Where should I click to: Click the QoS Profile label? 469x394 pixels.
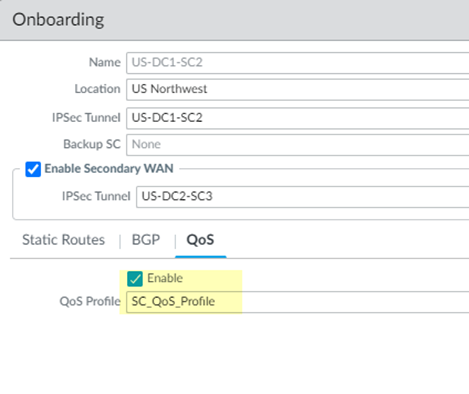(x=90, y=301)
